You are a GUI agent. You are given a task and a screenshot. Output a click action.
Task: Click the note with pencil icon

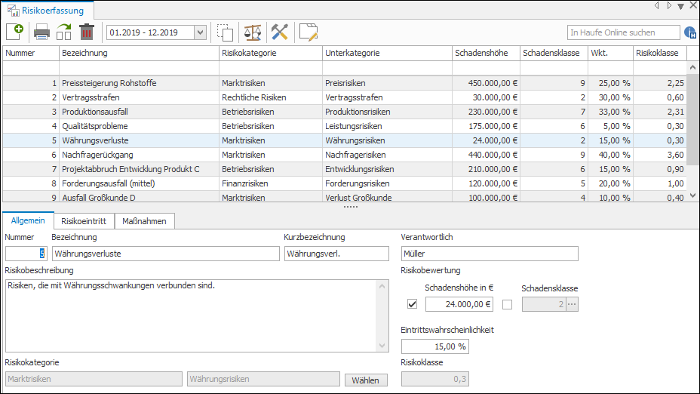click(x=308, y=32)
